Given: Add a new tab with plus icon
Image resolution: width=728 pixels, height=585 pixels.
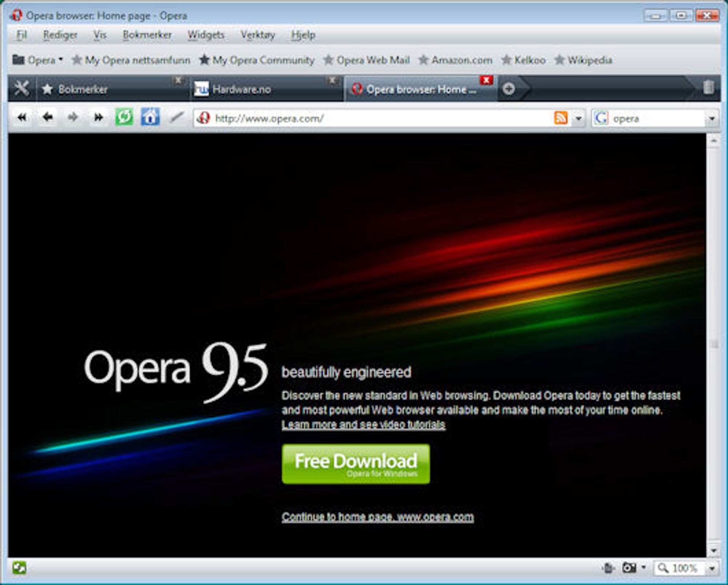Looking at the screenshot, I should click(509, 88).
